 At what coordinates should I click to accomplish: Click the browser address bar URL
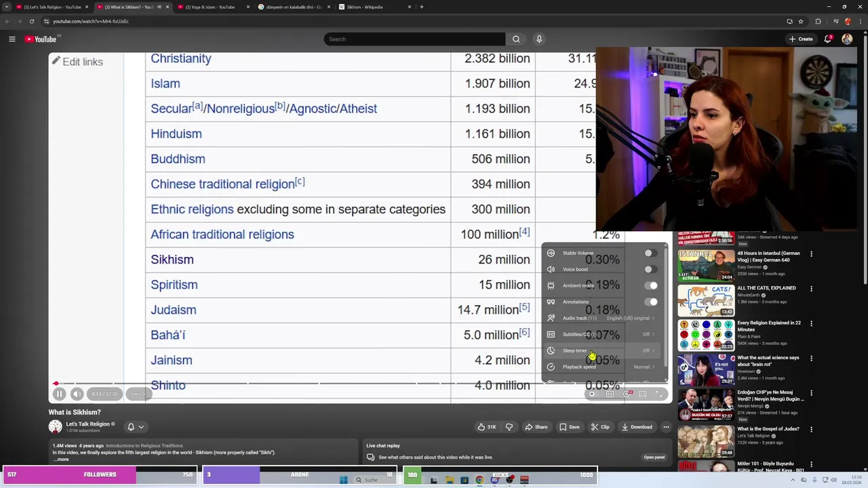(x=91, y=21)
